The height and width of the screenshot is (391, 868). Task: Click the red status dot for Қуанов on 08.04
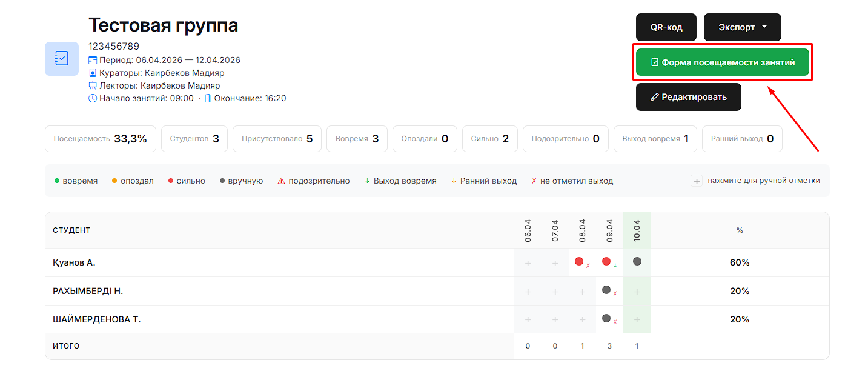pyautogui.click(x=579, y=262)
